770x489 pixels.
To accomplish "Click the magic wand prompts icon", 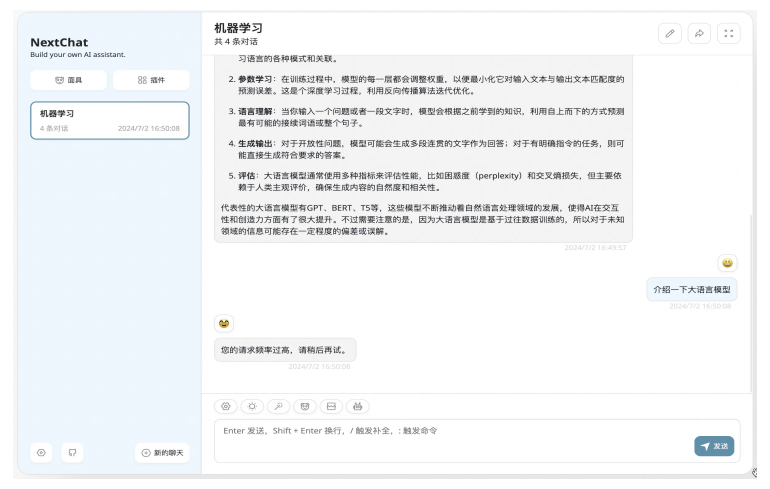I will click(278, 406).
